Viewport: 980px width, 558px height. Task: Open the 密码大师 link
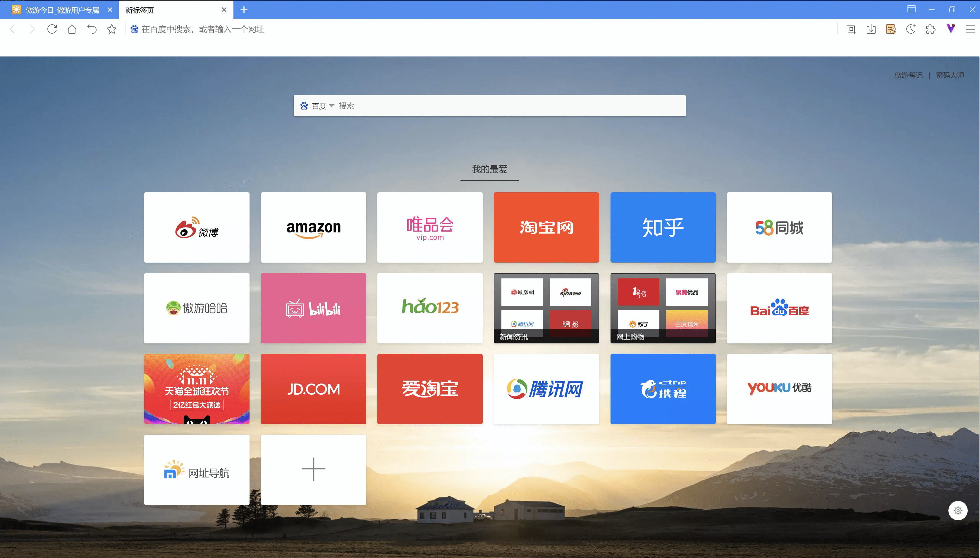point(950,75)
